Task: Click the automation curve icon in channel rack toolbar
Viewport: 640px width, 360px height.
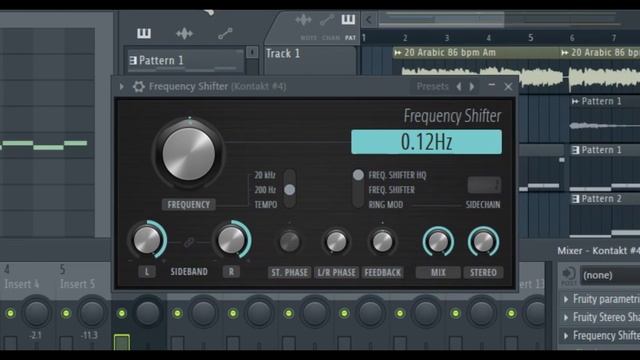Action: [x=225, y=33]
